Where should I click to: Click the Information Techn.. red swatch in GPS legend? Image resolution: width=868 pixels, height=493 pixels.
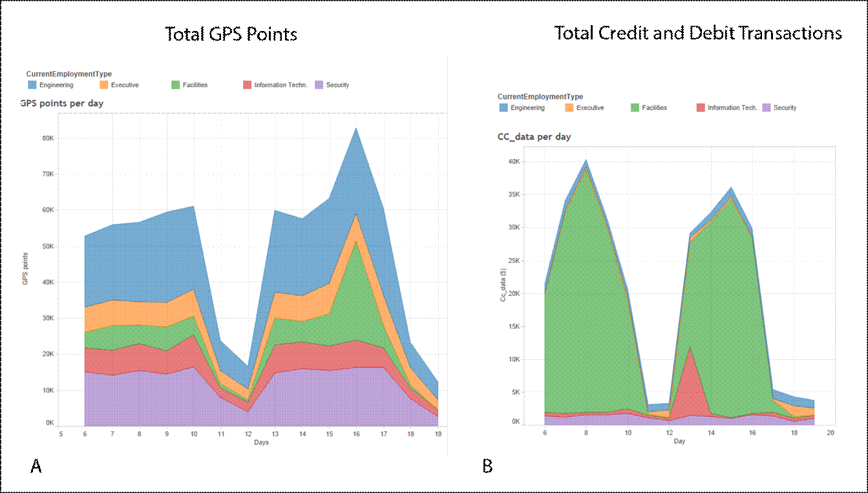click(247, 85)
